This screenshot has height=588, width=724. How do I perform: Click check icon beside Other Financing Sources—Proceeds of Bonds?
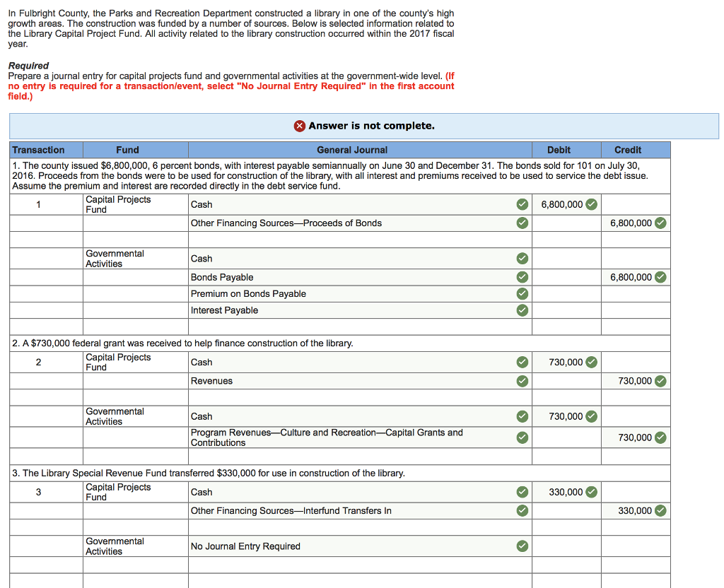coord(522,223)
